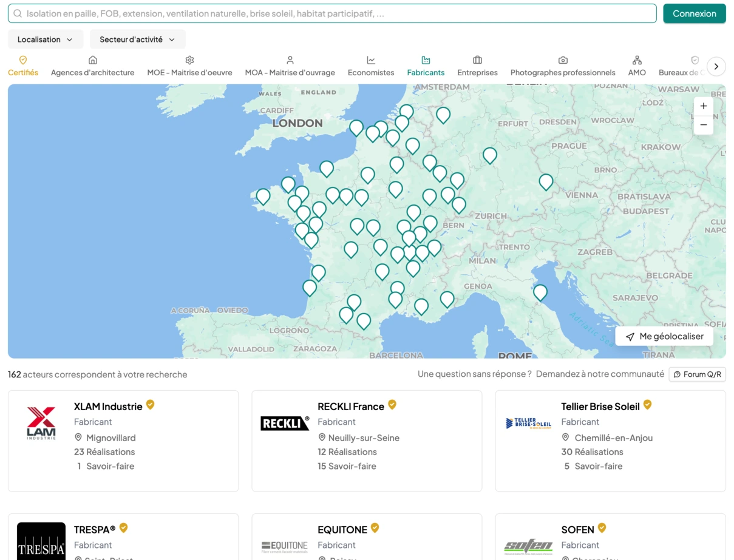Open the Forum Q/R link
The height and width of the screenshot is (560, 734).
[x=698, y=374]
